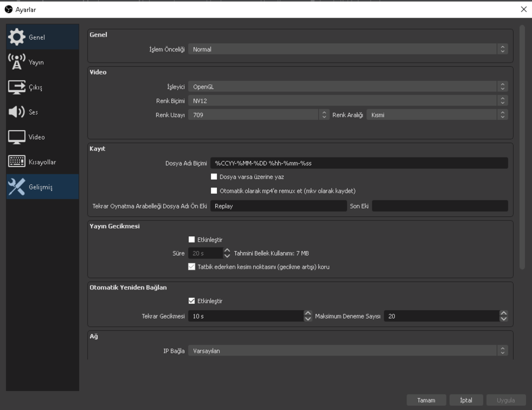532x410 pixels.
Task: Click 'Tahmini Bellek Kullanımı: 7 MB' text
Action: 271,253
